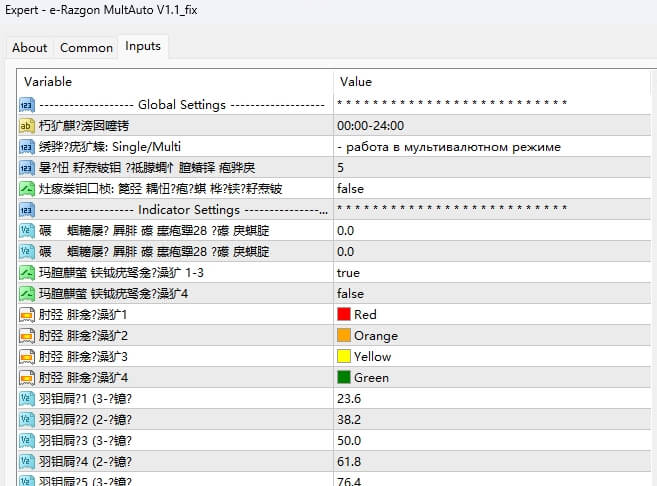657x486 pixels.
Task: Click the 38.2 value cell
Action: [x=492, y=419]
